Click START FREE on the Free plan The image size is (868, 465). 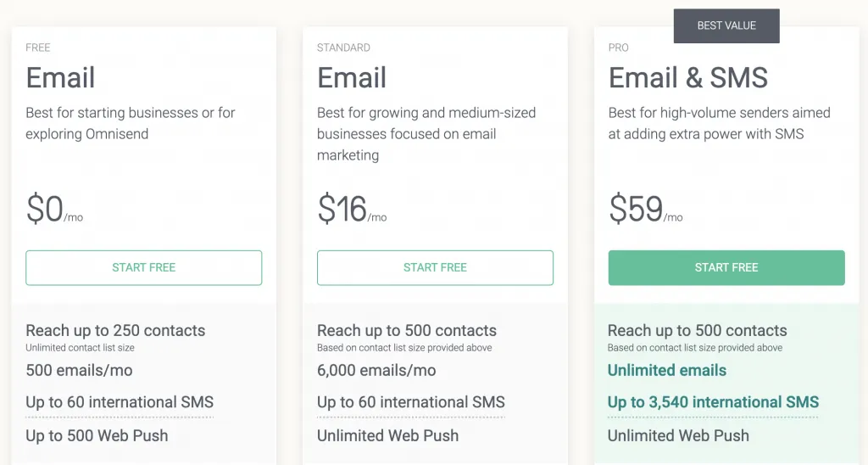click(x=143, y=267)
